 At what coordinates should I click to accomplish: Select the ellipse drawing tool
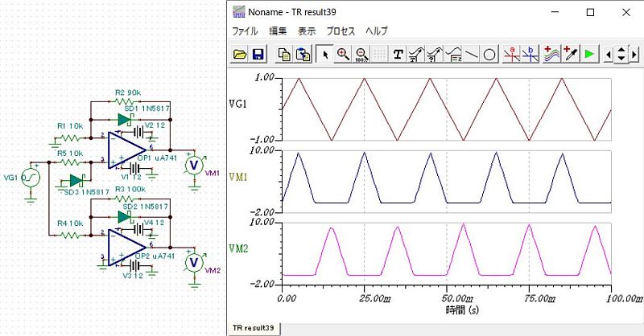click(489, 54)
